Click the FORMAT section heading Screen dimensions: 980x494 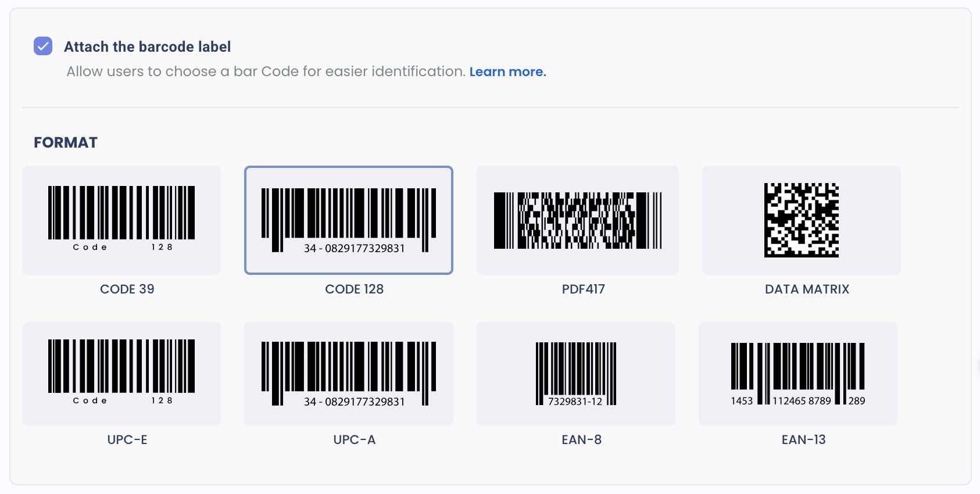coord(65,142)
